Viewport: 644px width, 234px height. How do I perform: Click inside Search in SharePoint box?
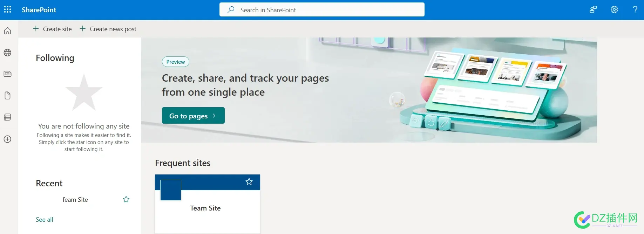322,10
